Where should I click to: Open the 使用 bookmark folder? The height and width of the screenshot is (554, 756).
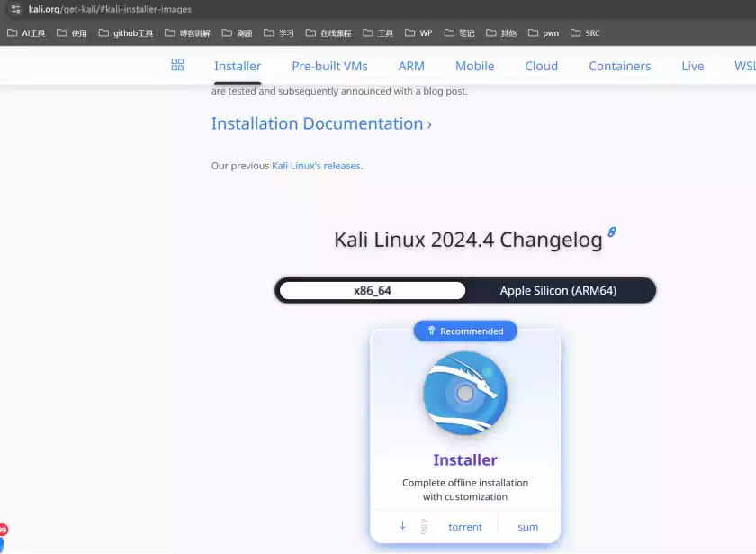tap(72, 32)
